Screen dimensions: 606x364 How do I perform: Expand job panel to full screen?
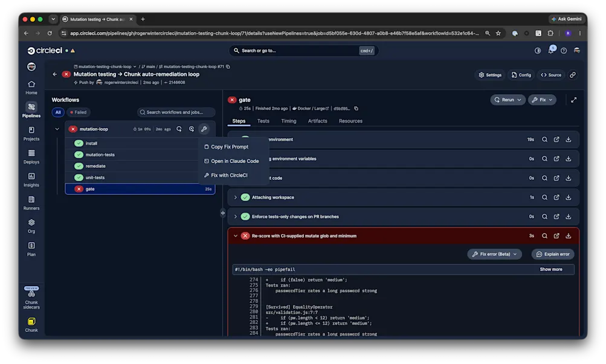pyautogui.click(x=573, y=100)
